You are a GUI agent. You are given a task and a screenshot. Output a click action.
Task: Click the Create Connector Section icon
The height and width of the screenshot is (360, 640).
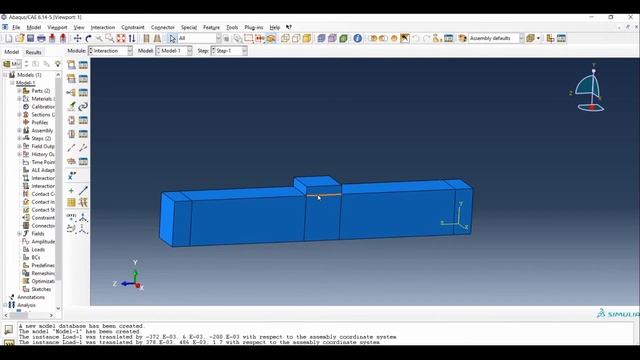pos(71,120)
